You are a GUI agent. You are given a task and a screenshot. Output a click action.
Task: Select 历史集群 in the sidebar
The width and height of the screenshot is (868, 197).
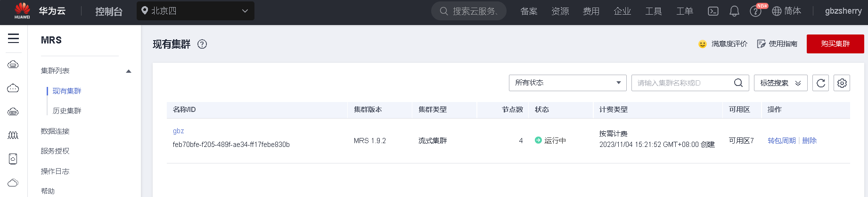tap(67, 111)
